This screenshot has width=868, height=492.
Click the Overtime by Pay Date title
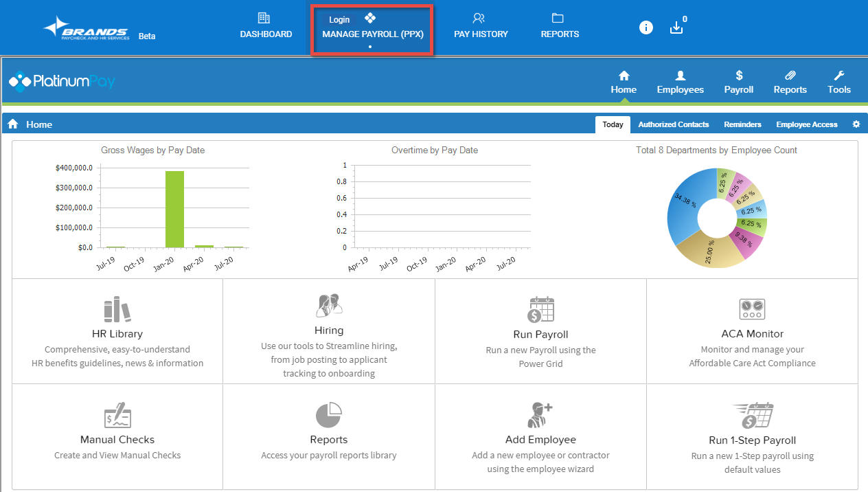tap(435, 150)
